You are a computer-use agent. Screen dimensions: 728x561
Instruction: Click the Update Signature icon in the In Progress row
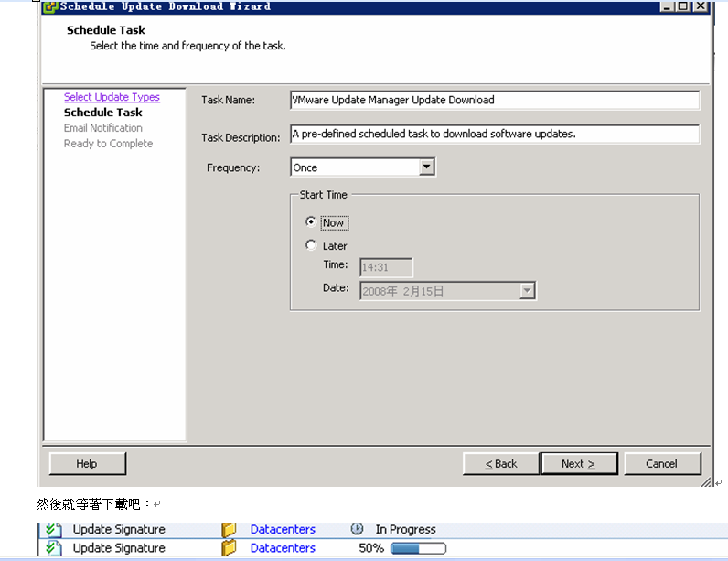(x=53, y=529)
